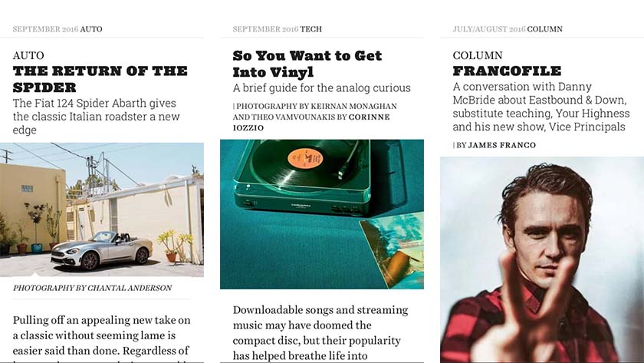Click the September 2016 date above Auto

click(45, 28)
